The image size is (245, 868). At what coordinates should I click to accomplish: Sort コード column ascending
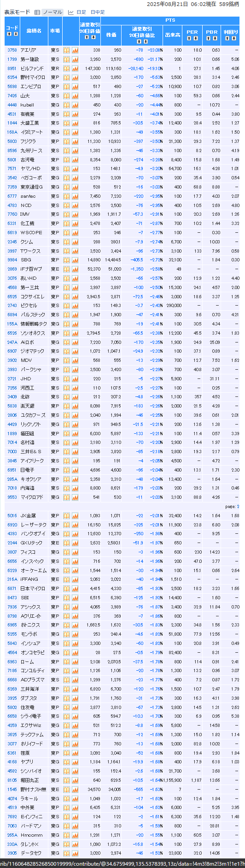9,34
